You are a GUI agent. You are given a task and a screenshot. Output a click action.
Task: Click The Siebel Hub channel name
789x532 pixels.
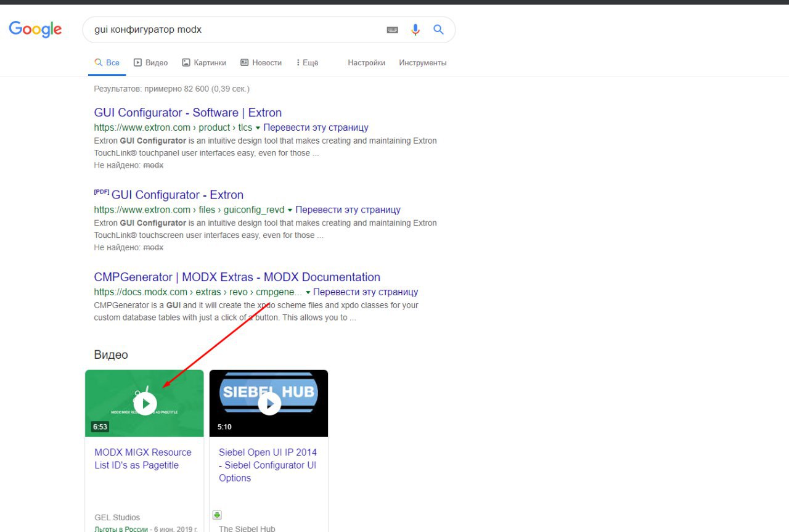point(247,528)
